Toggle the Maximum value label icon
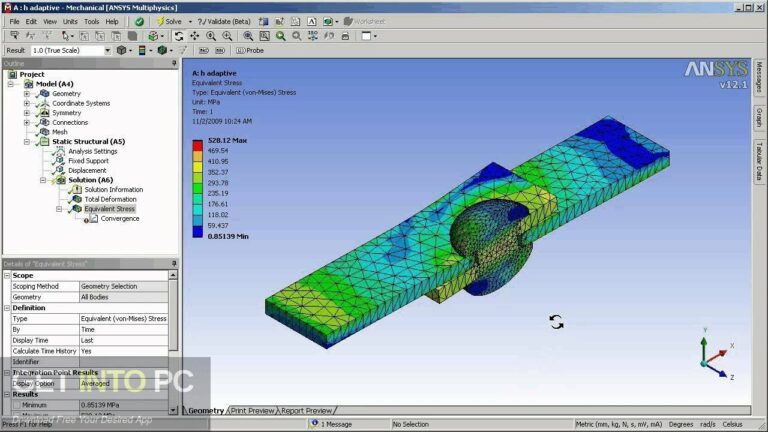This screenshot has width=768, height=432. tap(204, 50)
